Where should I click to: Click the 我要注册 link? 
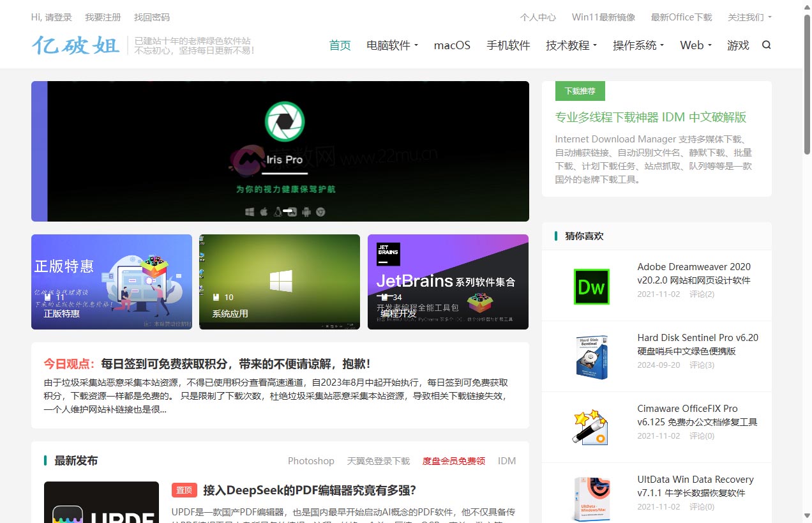(x=103, y=17)
